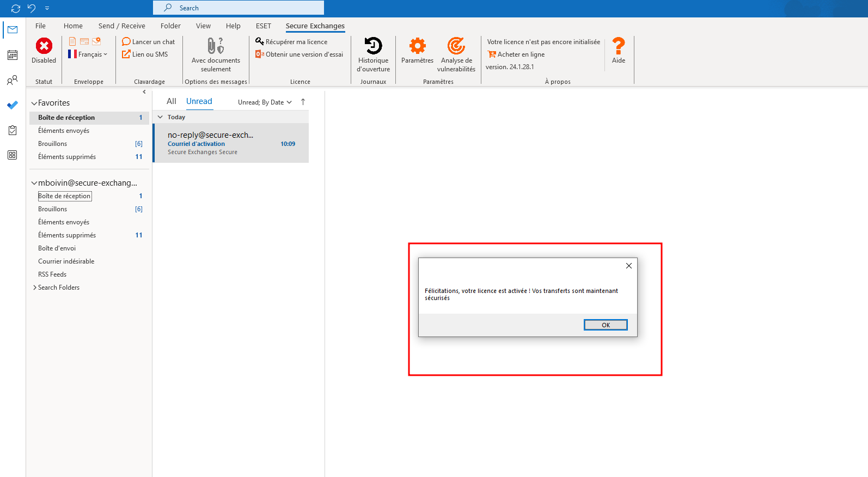
Task: Select Boîte de réception under Favorites
Action: point(89,118)
